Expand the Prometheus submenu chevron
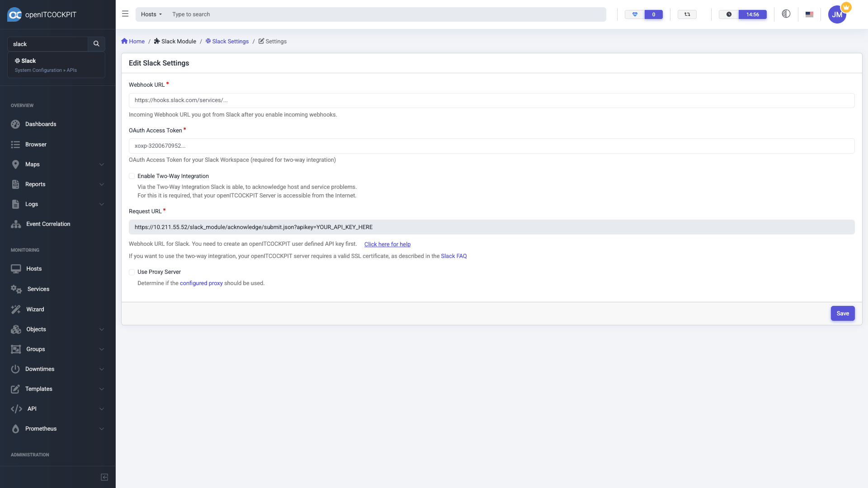 (x=102, y=429)
